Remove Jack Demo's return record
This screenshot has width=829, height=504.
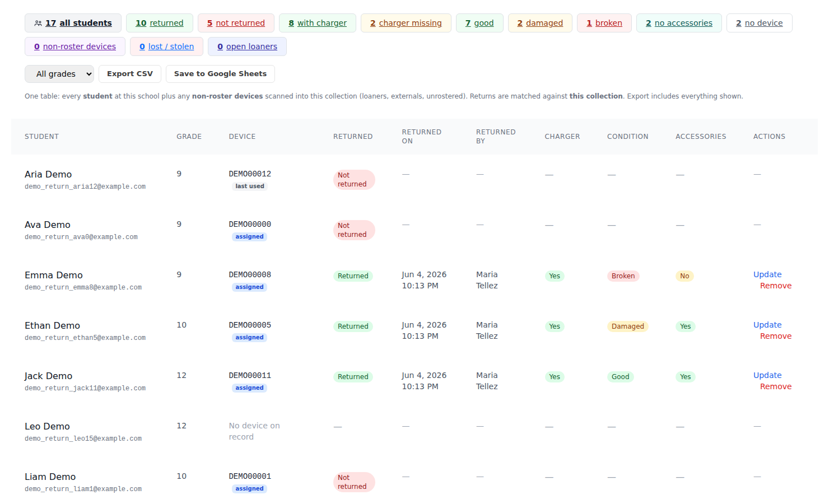[x=776, y=386]
